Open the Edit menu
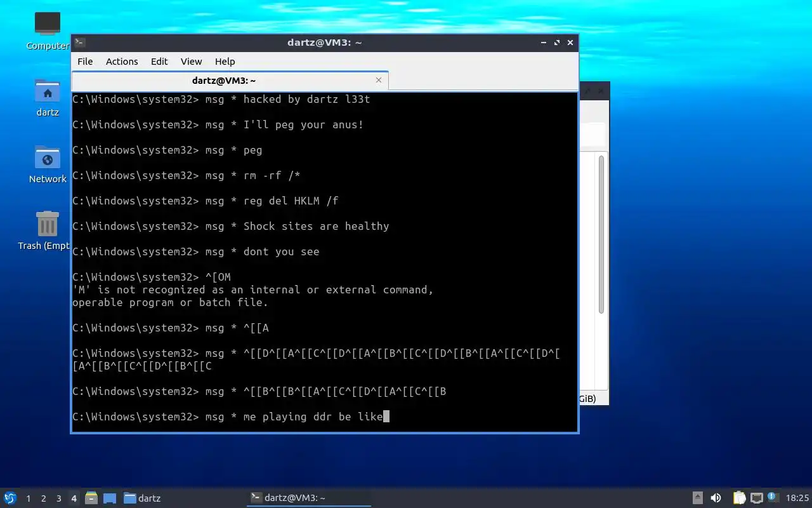This screenshot has height=508, width=812. pos(159,62)
